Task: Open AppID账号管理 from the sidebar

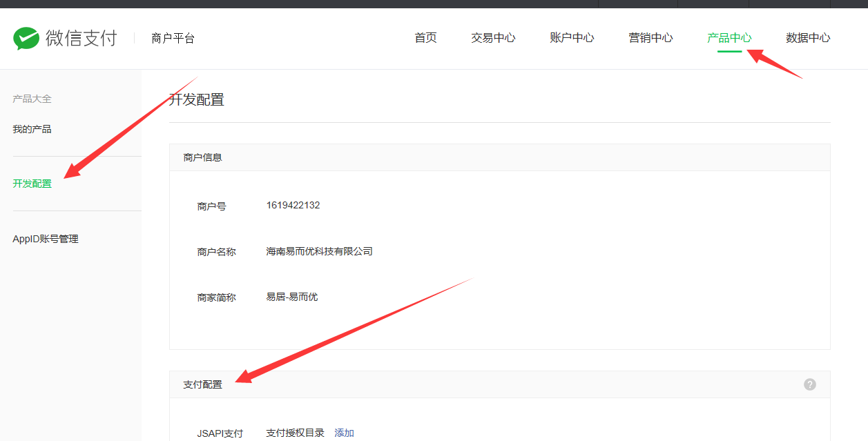Action: point(45,238)
